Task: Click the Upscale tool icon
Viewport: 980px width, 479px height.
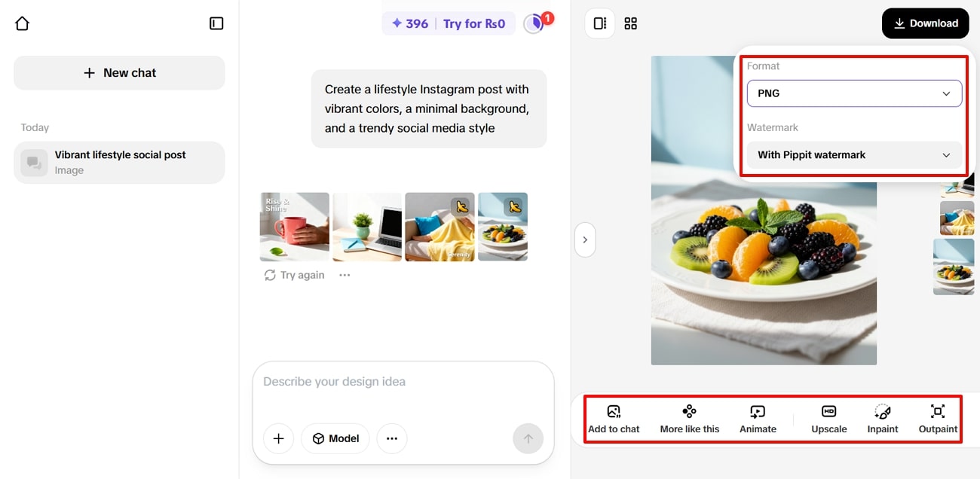Action: tap(828, 419)
